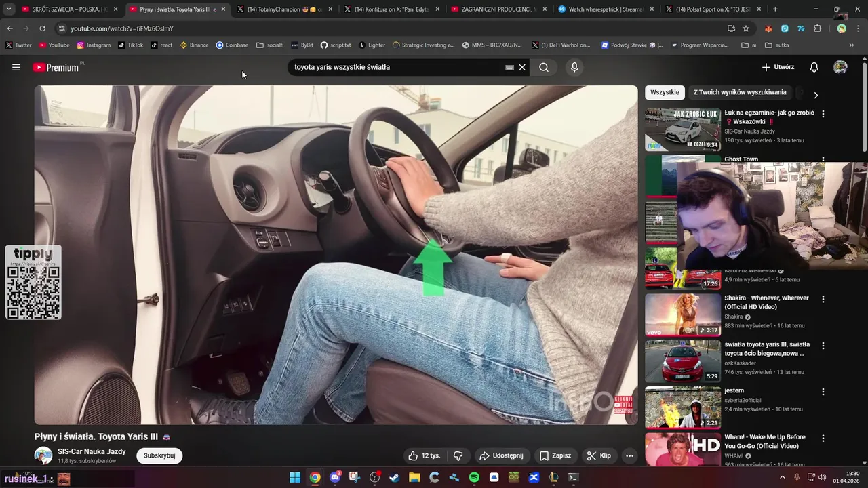The height and width of the screenshot is (488, 868).
Task: View site information in address bar
Action: [61, 28]
